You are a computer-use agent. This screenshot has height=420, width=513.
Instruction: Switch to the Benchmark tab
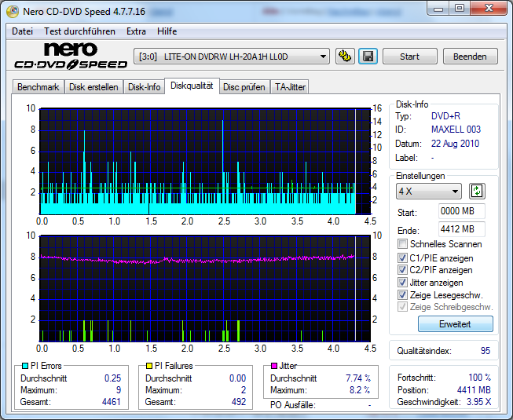click(38, 87)
